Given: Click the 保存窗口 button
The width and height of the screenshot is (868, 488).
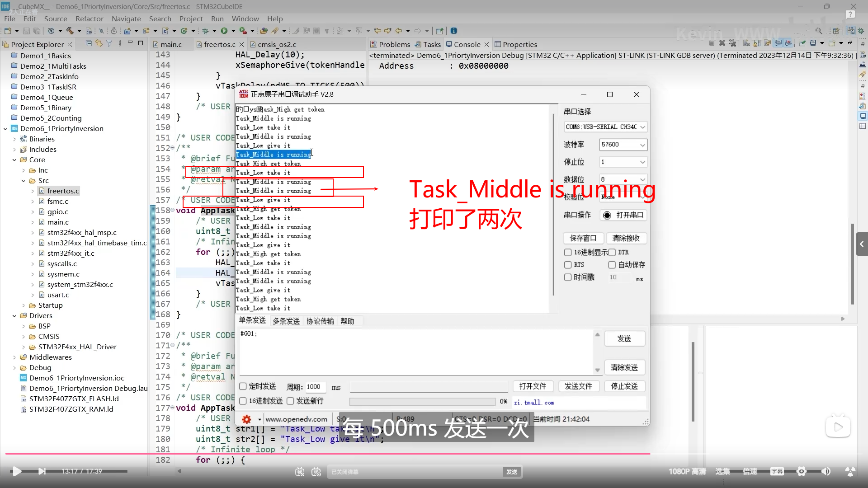Looking at the screenshot, I should [583, 238].
